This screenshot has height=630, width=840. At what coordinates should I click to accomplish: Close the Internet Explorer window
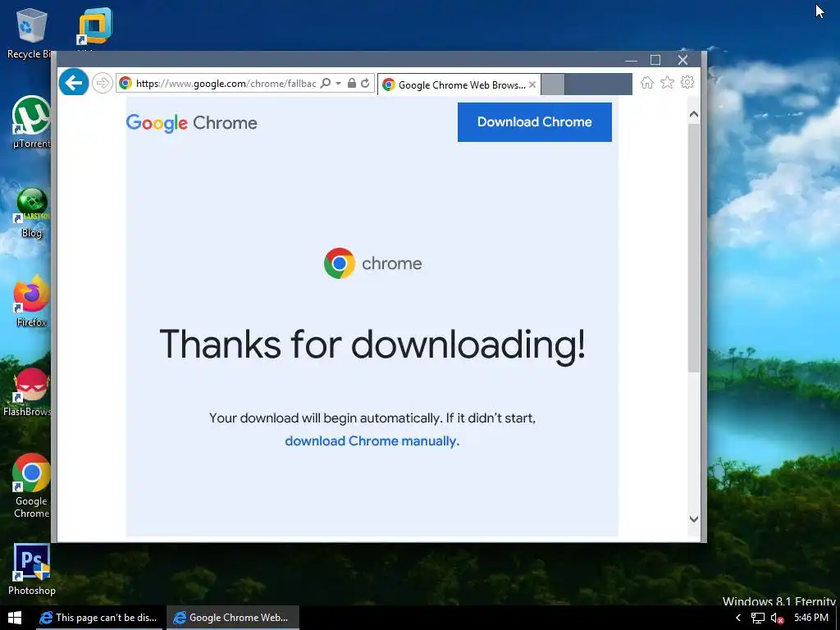[682, 59]
